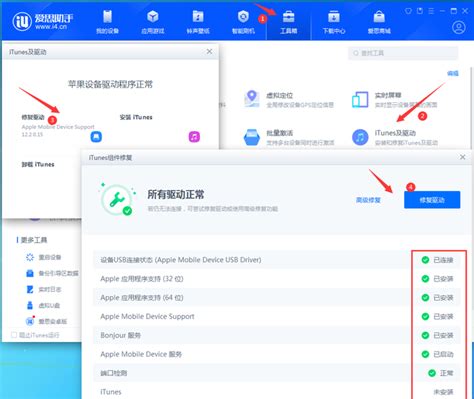Image resolution: width=474 pixels, height=399 pixels.
Task: Open 智能刷机 in the top navigation
Action: [243, 22]
